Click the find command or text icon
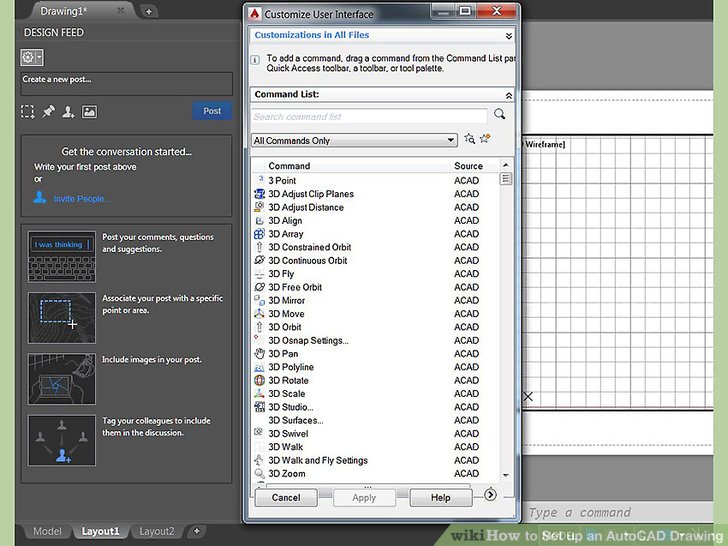728x546 pixels. coord(470,138)
